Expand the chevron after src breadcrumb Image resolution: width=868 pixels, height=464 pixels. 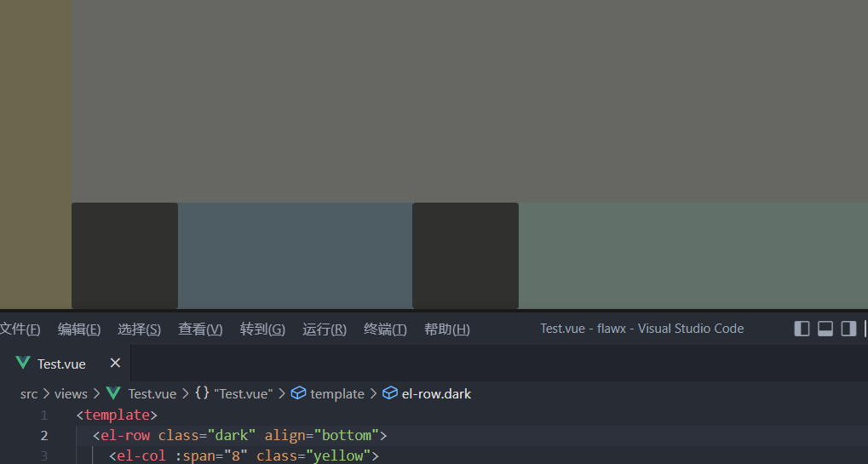click(x=46, y=394)
